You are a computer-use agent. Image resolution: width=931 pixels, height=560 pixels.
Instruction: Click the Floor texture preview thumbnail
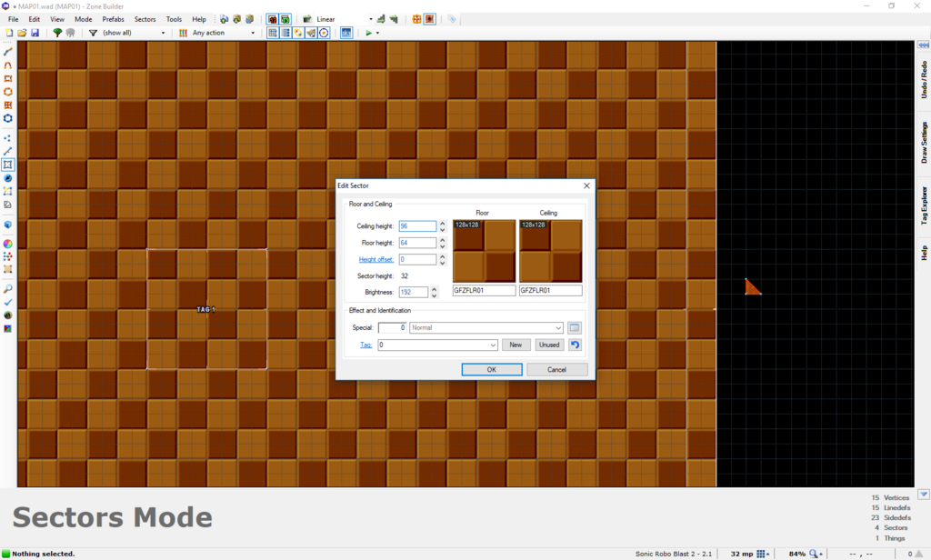point(484,251)
